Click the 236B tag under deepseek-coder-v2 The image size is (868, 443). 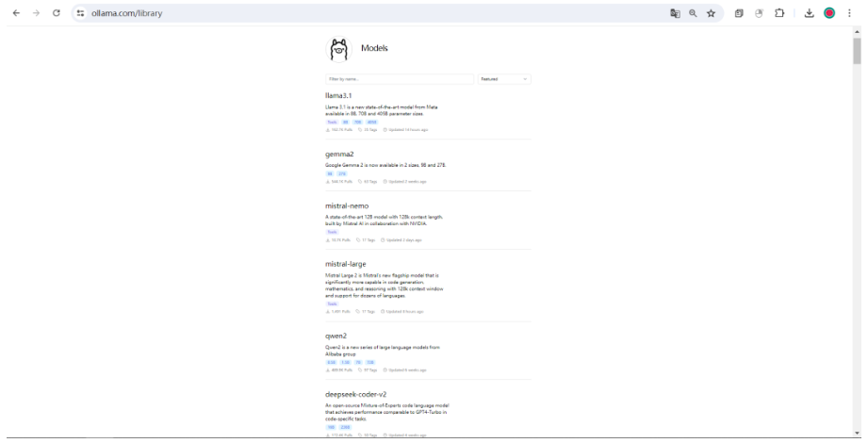pos(346,428)
